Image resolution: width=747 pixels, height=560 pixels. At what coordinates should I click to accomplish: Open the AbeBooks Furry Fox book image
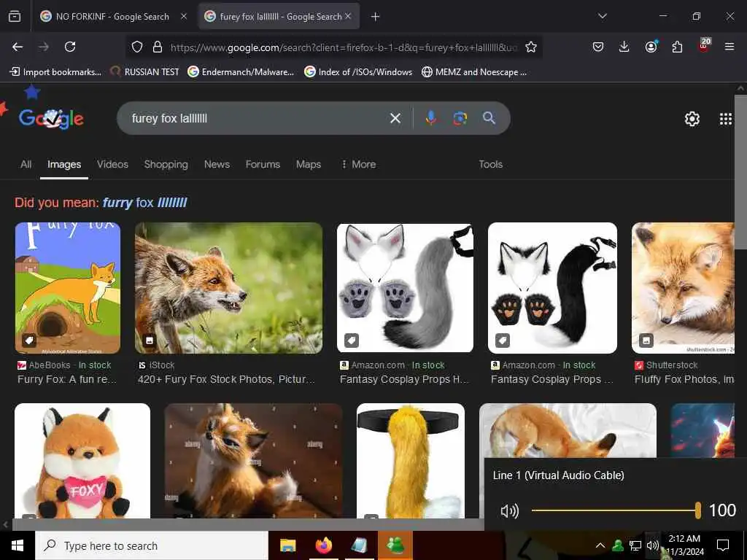(68, 287)
